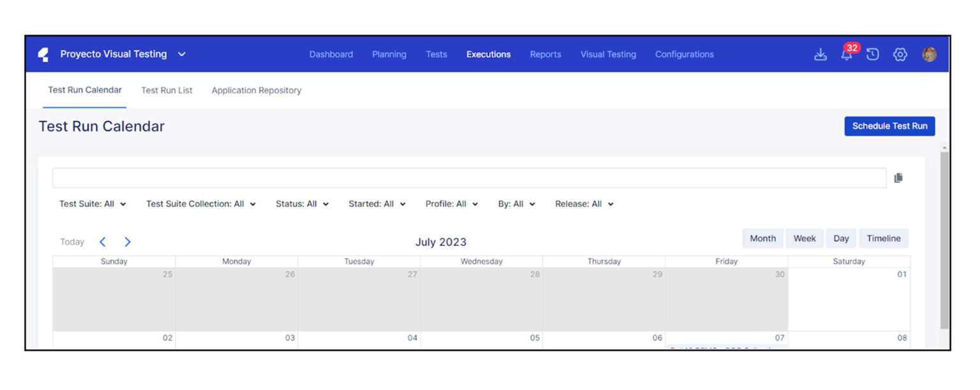Go to next month arrow
Screen dimensions: 980x390
point(127,242)
